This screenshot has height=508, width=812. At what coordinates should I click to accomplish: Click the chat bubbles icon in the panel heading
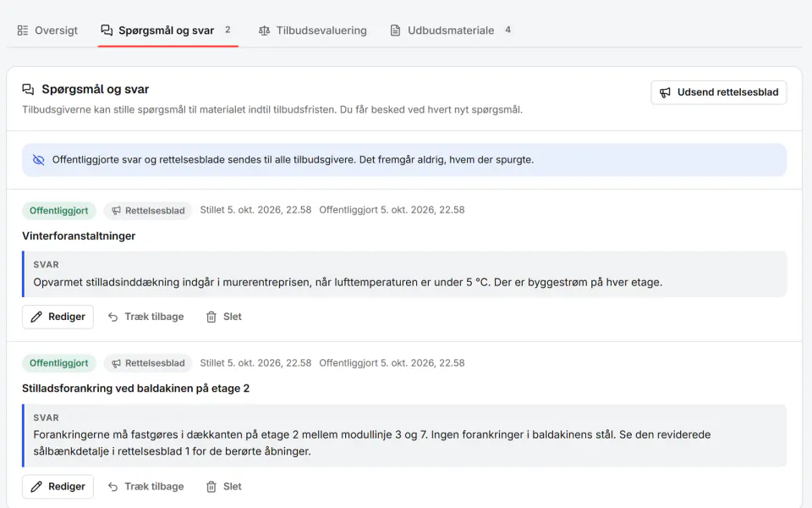(28, 89)
